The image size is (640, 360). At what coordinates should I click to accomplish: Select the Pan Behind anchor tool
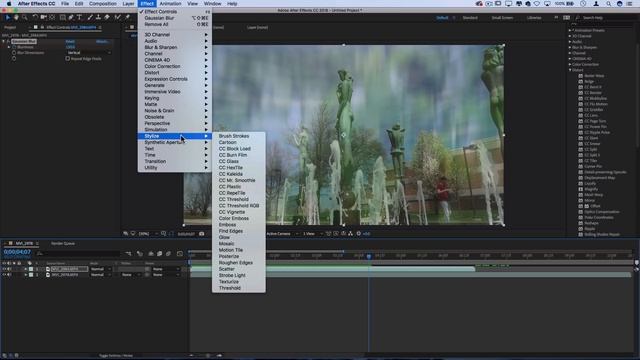52,18
